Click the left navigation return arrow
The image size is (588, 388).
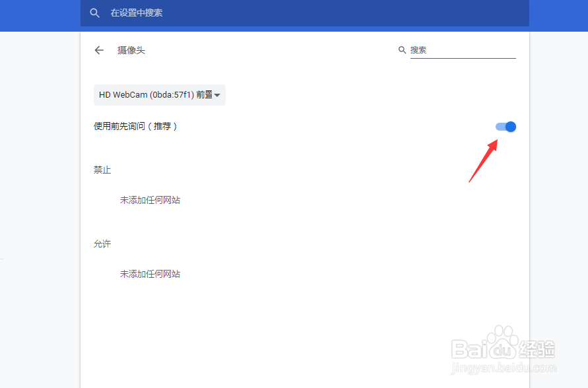coord(99,50)
